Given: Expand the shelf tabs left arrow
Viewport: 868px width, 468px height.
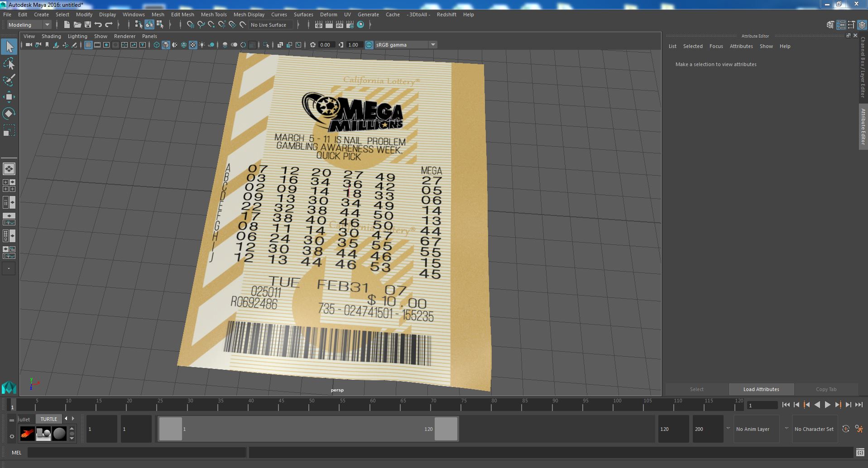Looking at the screenshot, I should pos(66,419).
